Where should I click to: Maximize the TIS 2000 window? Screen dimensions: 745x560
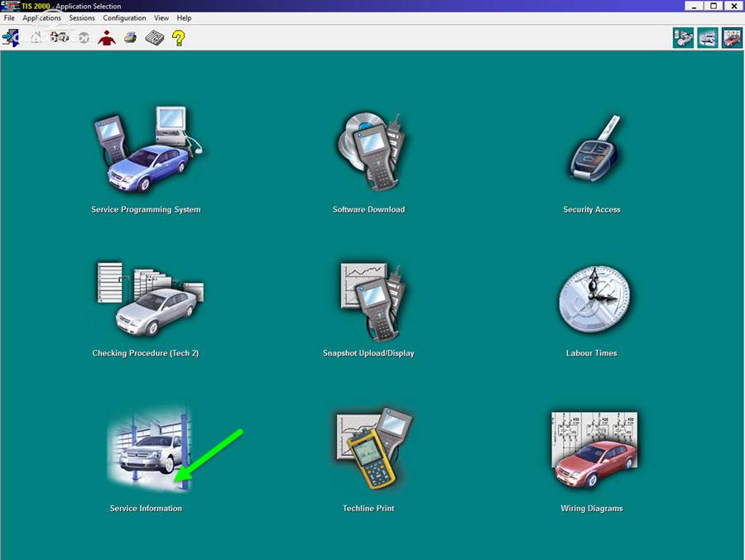coord(714,6)
